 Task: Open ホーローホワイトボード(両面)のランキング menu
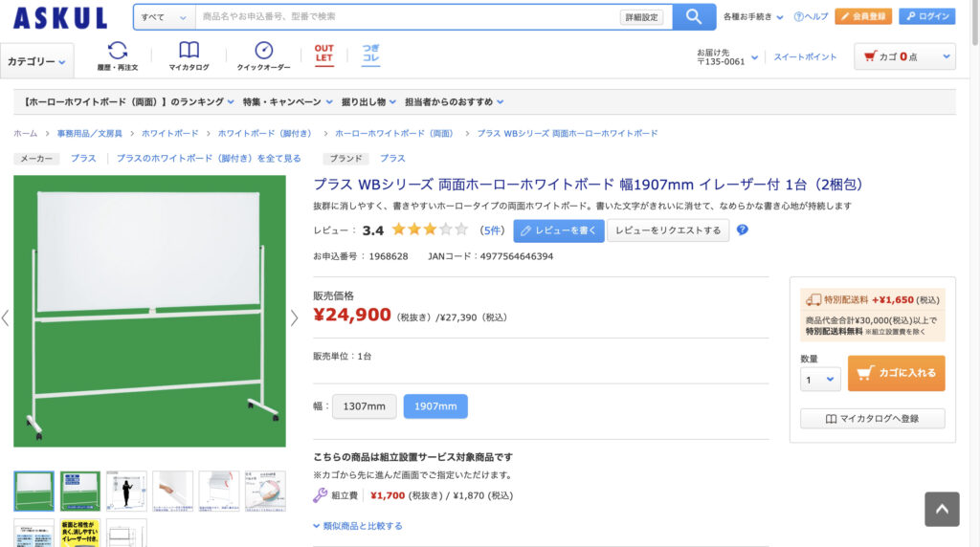coord(128,101)
